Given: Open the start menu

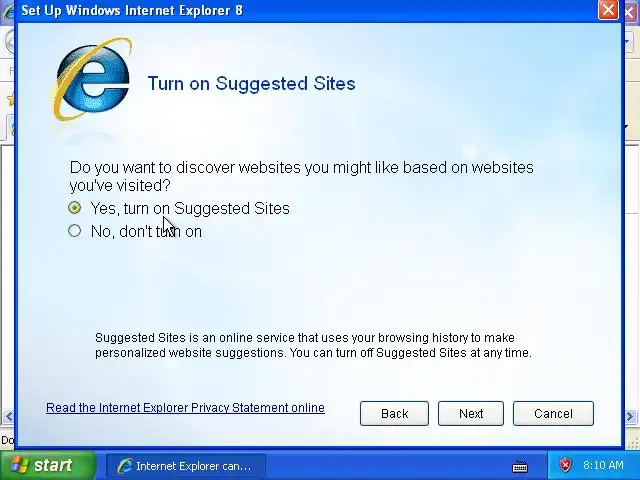Looking at the screenshot, I should 48,465.
